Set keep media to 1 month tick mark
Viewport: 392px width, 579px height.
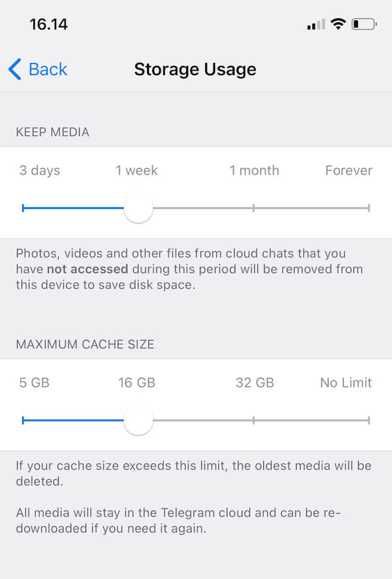253,208
